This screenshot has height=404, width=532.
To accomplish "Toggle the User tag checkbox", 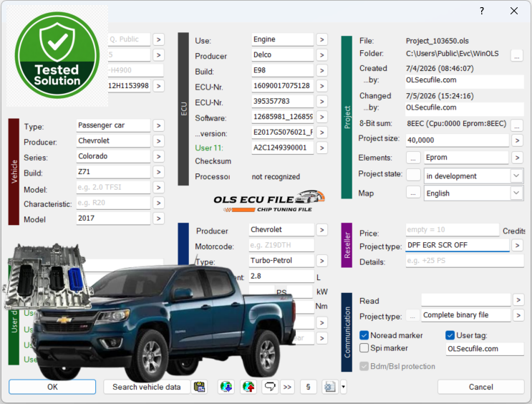I will pyautogui.click(x=450, y=335).
